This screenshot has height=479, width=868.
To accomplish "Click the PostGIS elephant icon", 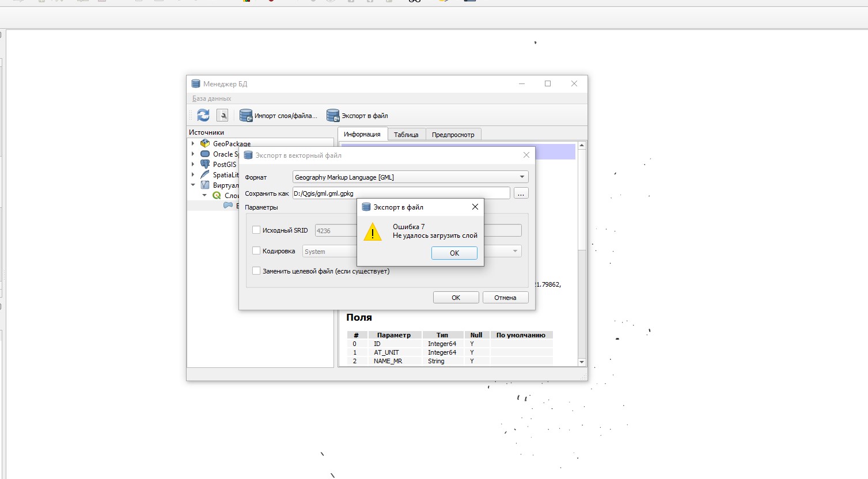I will [205, 164].
